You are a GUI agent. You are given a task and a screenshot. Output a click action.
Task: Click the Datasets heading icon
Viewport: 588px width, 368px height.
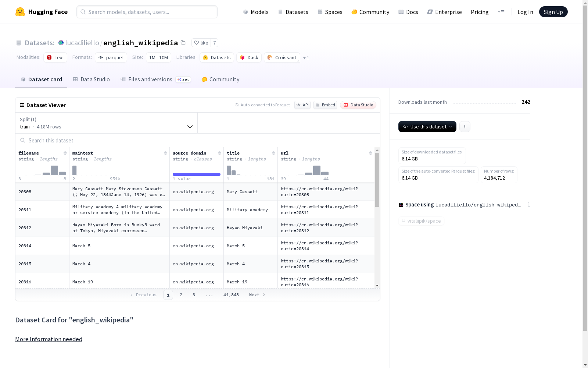coord(19,43)
